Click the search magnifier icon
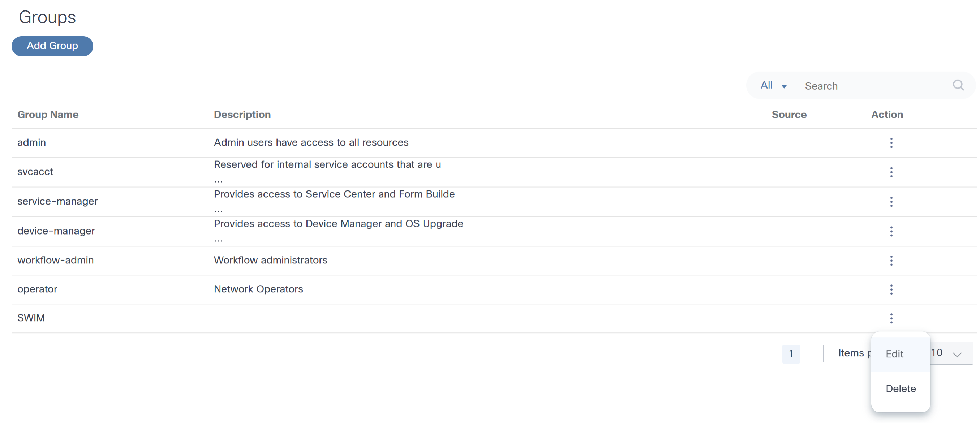The height and width of the screenshot is (425, 980). 958,85
